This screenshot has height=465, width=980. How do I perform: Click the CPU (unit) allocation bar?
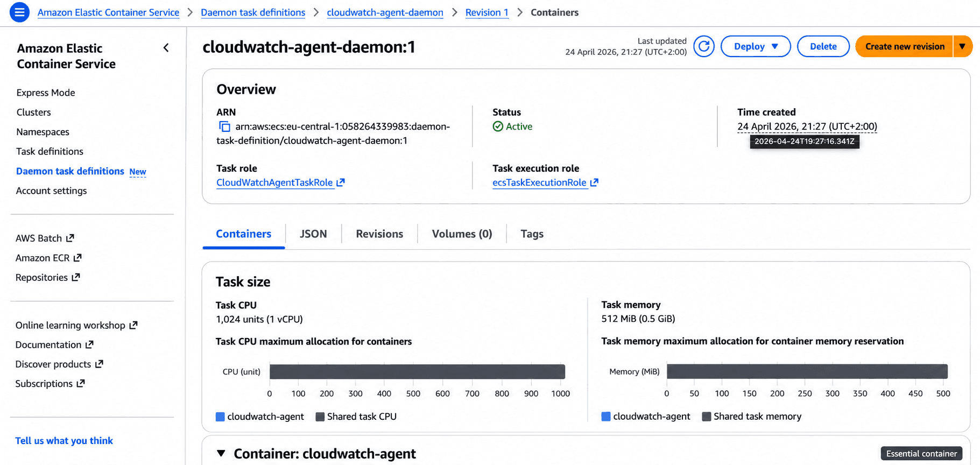[x=418, y=372]
